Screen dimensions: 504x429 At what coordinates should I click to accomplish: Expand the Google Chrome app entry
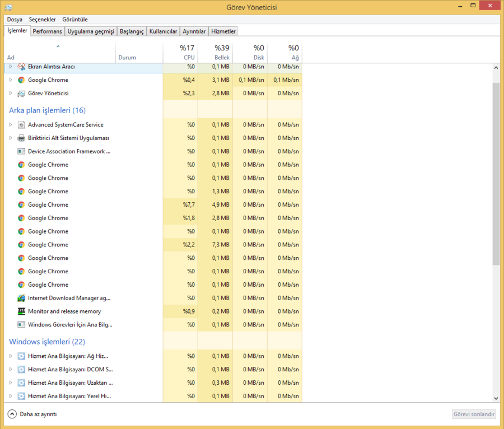point(10,80)
